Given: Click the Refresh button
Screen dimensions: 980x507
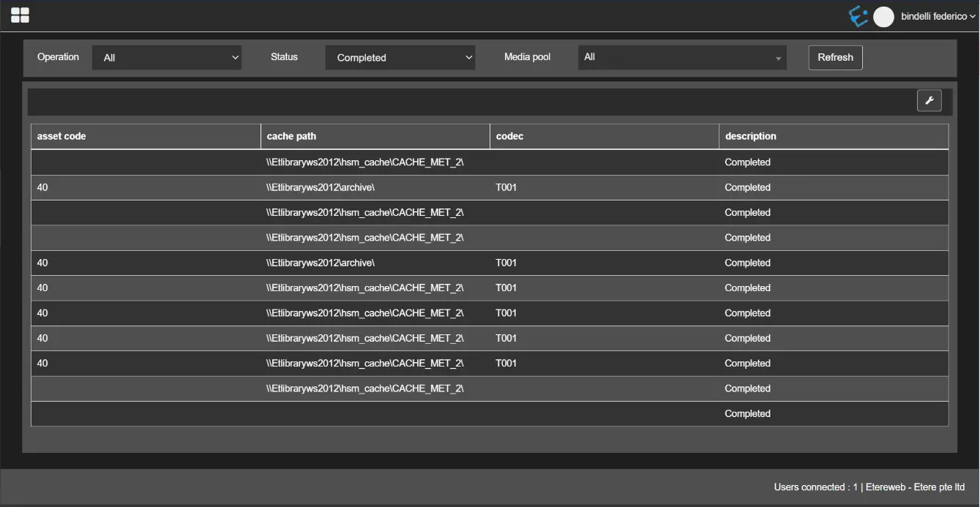Looking at the screenshot, I should (835, 58).
